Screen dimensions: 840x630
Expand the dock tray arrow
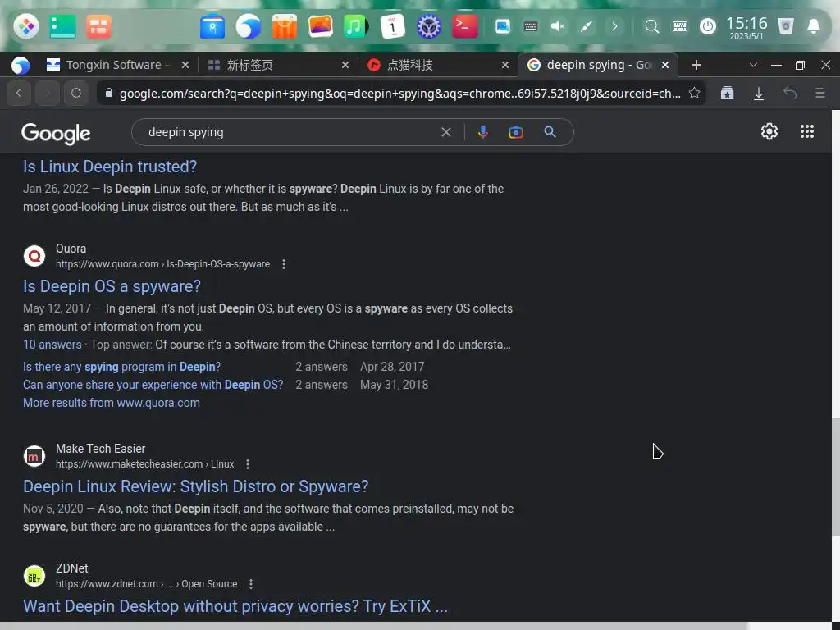pyautogui.click(x=614, y=26)
